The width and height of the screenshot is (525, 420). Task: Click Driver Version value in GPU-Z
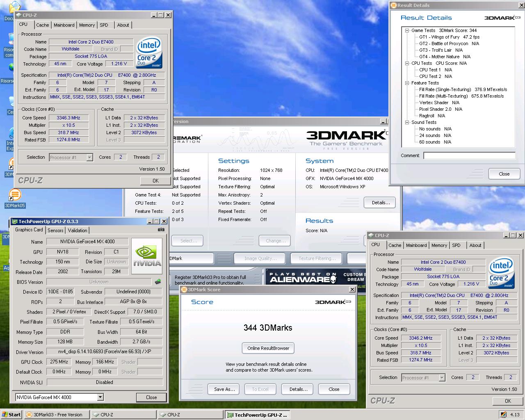[x=104, y=352]
